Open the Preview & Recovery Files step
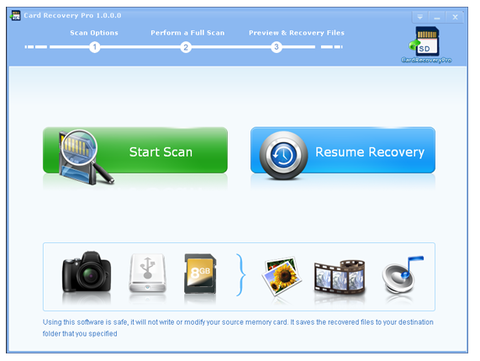 296,33
